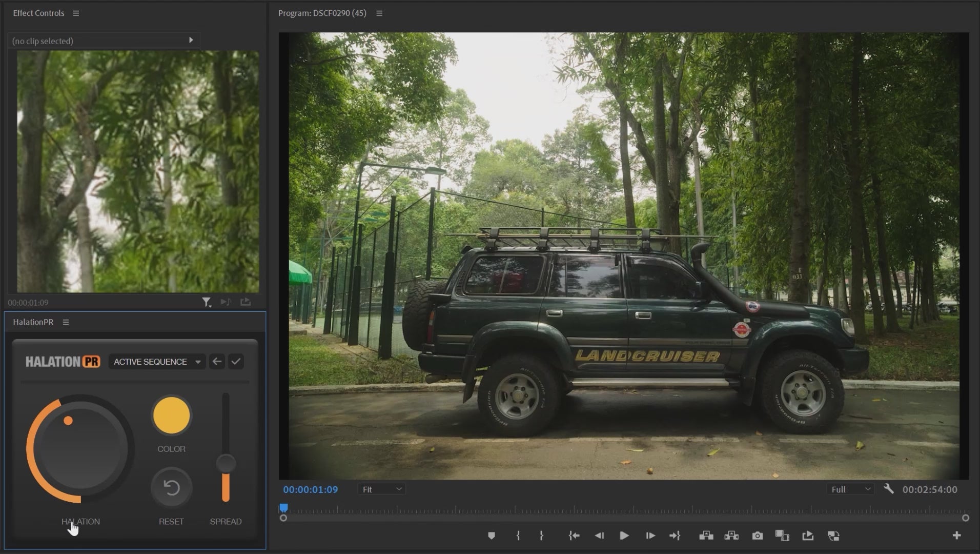980x554 pixels.
Task: Click the blue playhead timecode 00:00:01:09
Action: [x=310, y=489]
